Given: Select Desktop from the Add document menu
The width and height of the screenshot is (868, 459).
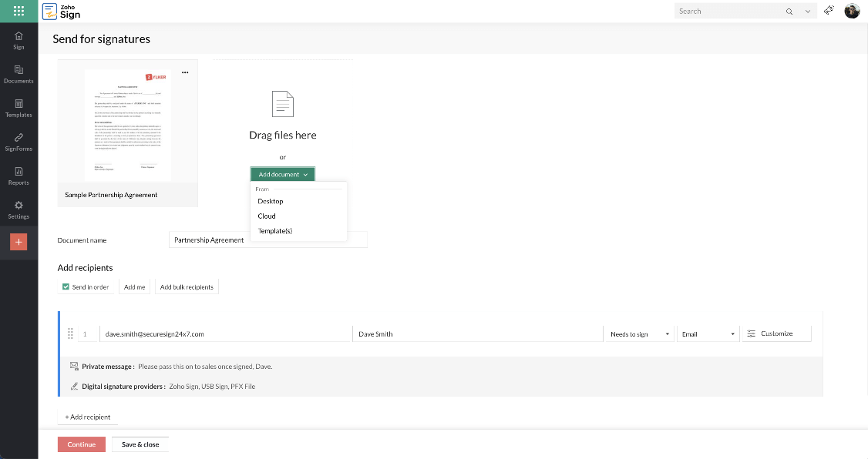Looking at the screenshot, I should [x=270, y=201].
